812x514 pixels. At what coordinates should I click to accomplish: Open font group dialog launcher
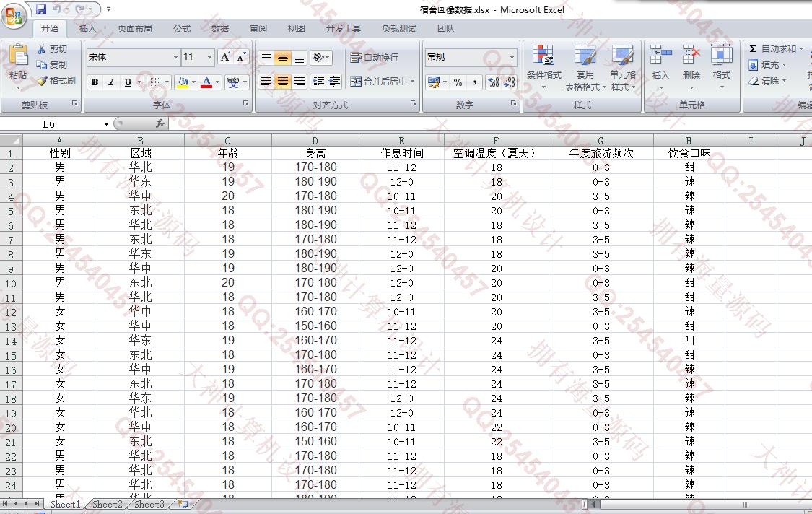click(x=245, y=104)
